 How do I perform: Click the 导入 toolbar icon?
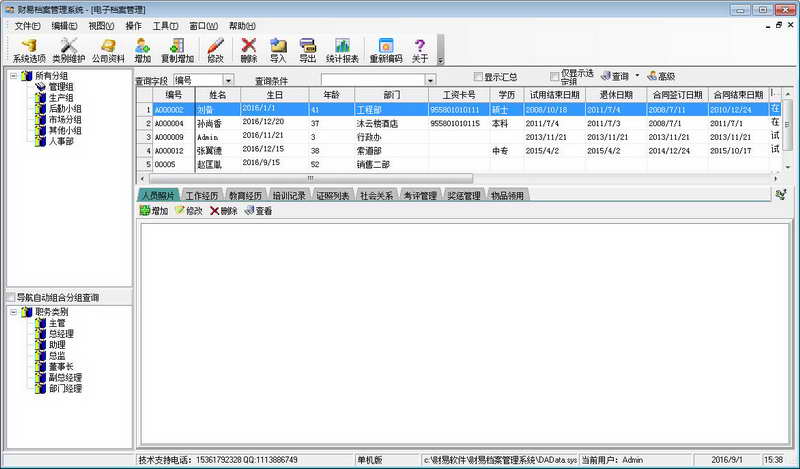tap(278, 51)
